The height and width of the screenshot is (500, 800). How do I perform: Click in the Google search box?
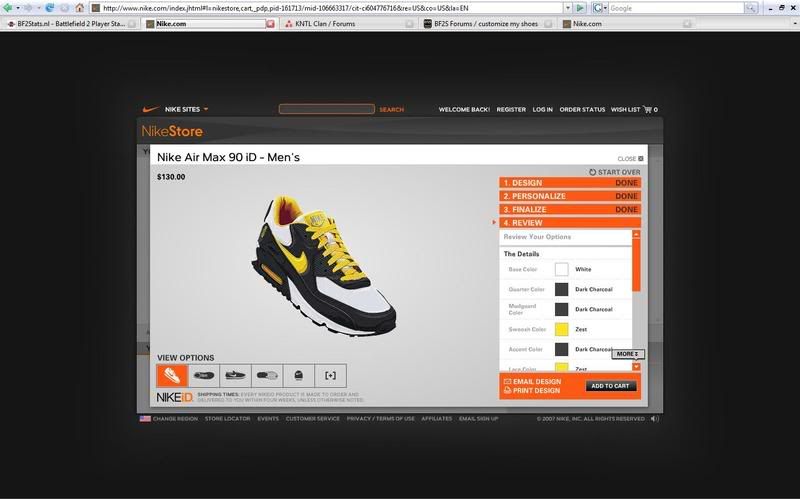pyautogui.click(x=676, y=8)
